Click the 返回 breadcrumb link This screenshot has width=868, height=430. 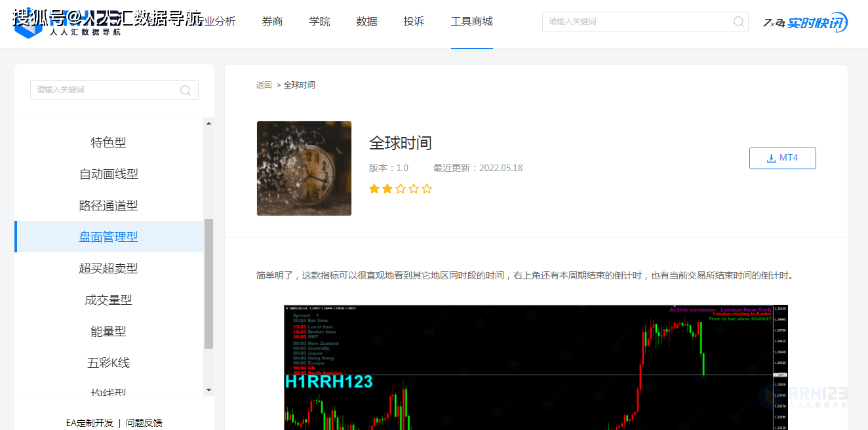coord(264,85)
